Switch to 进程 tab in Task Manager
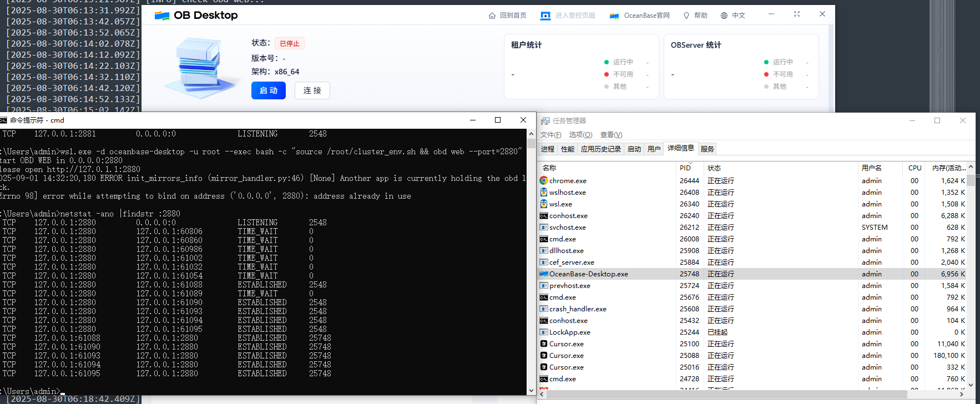 click(x=548, y=149)
